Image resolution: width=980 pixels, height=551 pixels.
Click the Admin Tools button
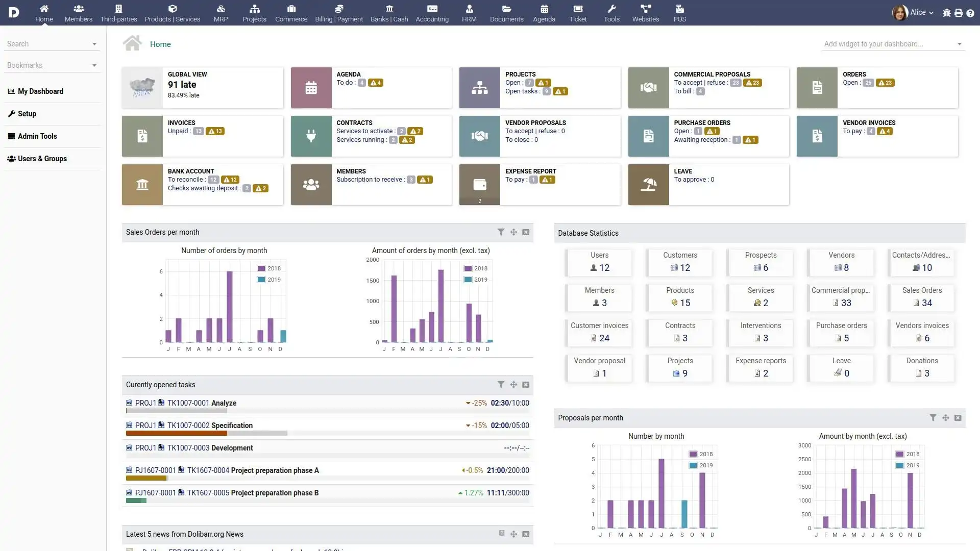click(36, 136)
